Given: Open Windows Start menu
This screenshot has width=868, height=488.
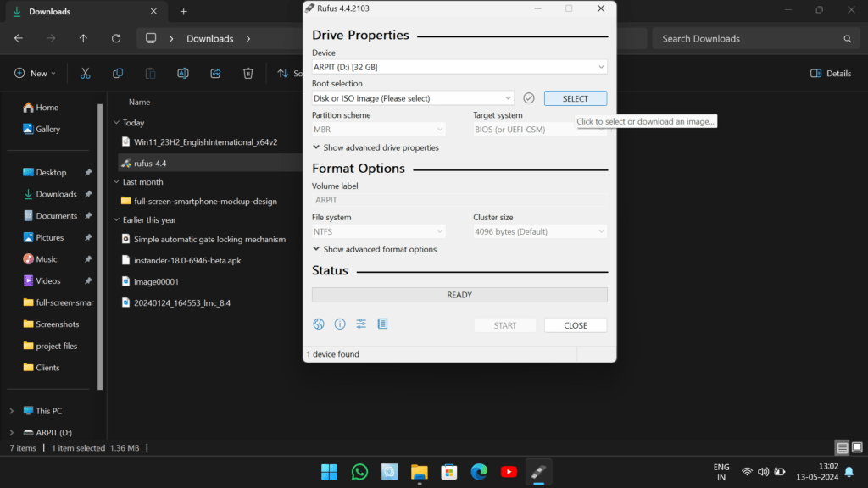Looking at the screenshot, I should coord(330,472).
